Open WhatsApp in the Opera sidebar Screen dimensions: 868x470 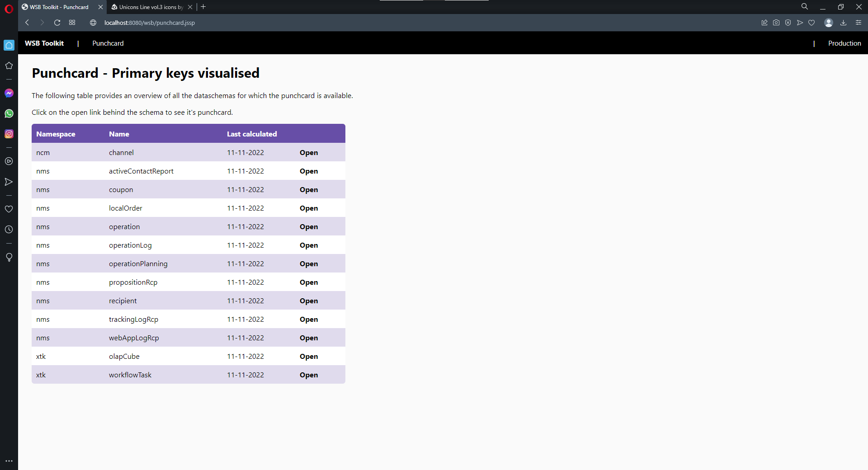(9, 113)
